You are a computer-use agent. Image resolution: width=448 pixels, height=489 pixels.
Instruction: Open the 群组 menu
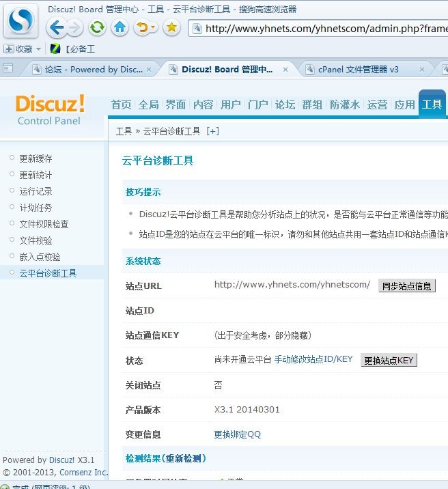tap(312, 104)
